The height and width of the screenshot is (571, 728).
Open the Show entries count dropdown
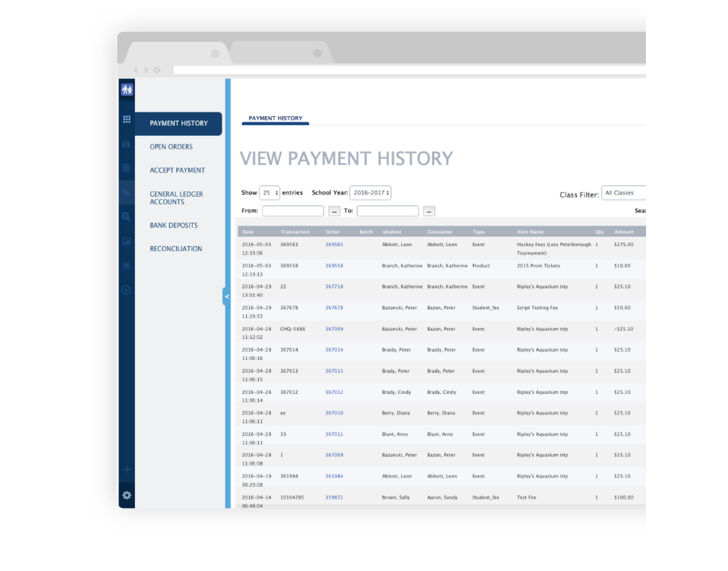(269, 193)
